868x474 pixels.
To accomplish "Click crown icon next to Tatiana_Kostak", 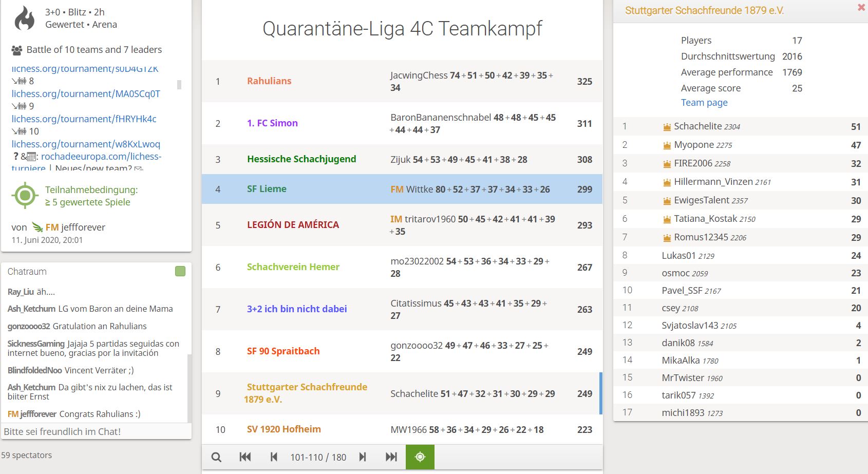I will [x=667, y=219].
